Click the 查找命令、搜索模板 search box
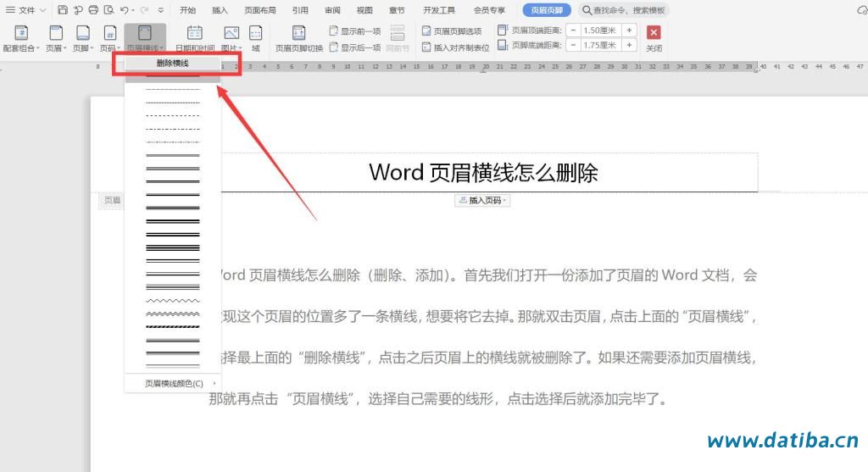The width and height of the screenshot is (868, 472). point(624,10)
